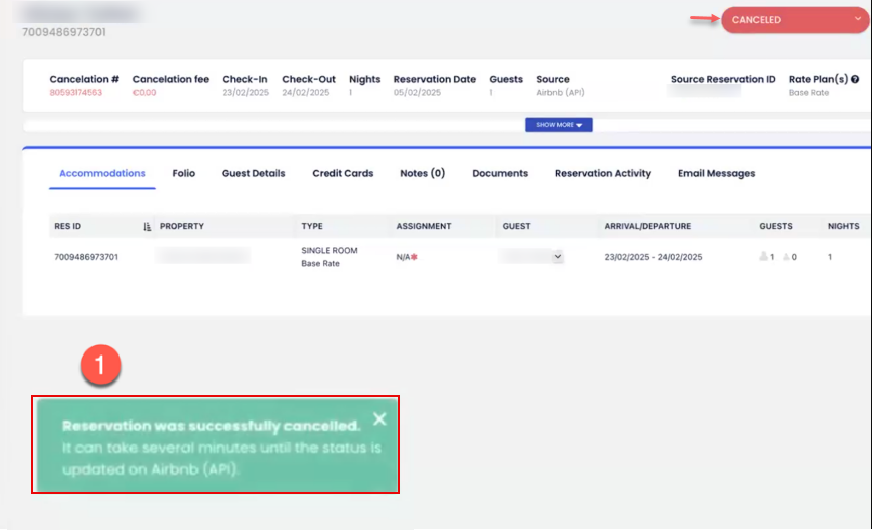Go to the Guest Details tab

[253, 173]
